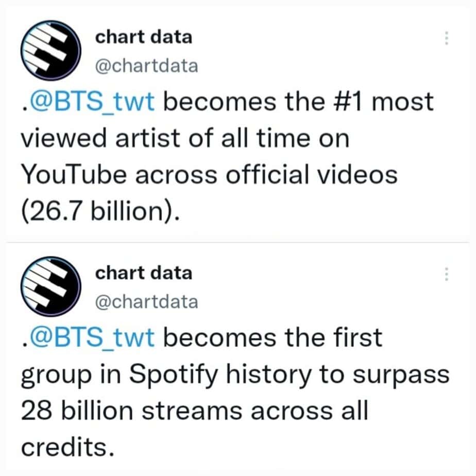Click 'chart data' display name on first tweet
This screenshot has height=476, width=476.
coord(143,37)
